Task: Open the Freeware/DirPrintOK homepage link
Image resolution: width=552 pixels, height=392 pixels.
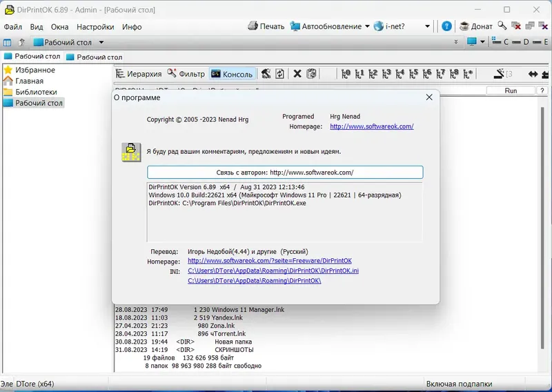Action: pos(270,261)
